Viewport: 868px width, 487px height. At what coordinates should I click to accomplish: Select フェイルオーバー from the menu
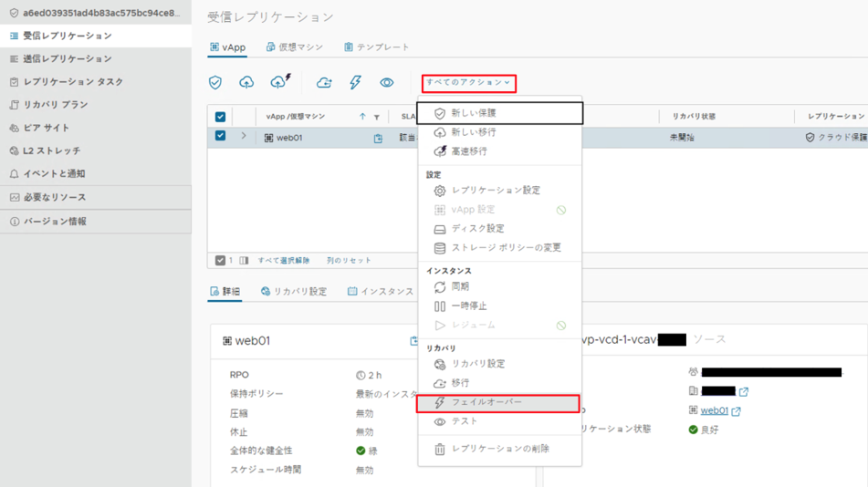click(498, 403)
